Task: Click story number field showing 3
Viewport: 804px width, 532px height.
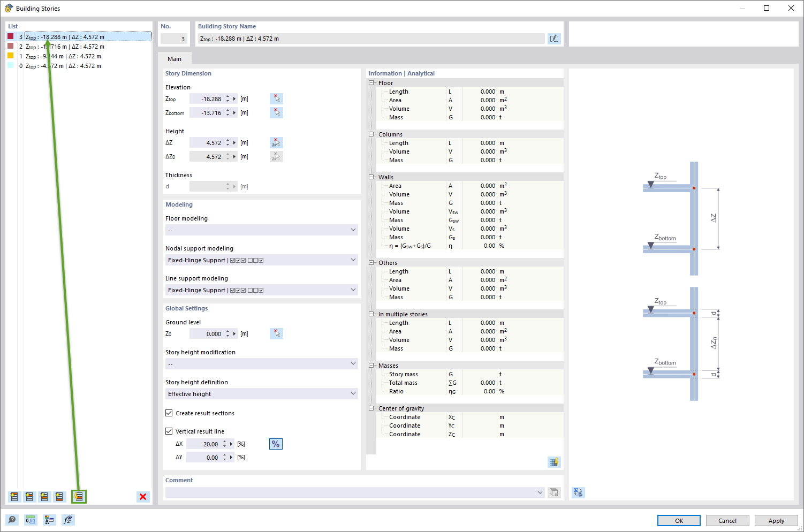Action: [x=174, y=39]
